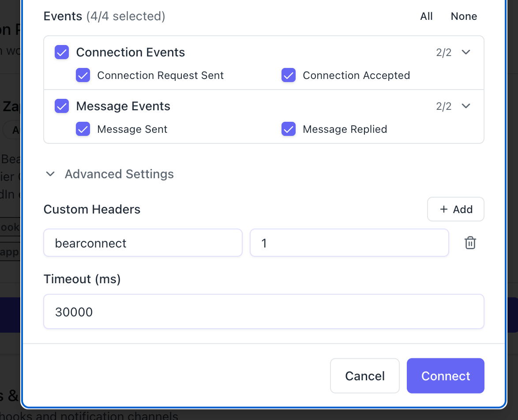This screenshot has height=420, width=518.
Task: Uncheck the Connection Request Sent checkbox
Action: [x=83, y=75]
